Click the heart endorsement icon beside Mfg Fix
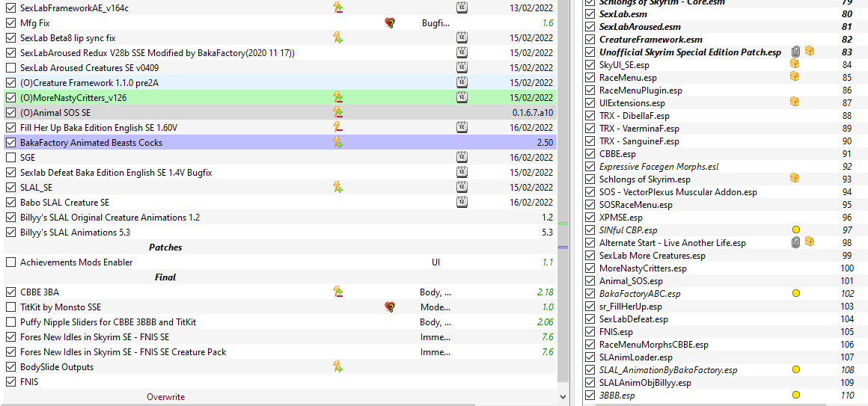The image size is (868, 406). [390, 22]
